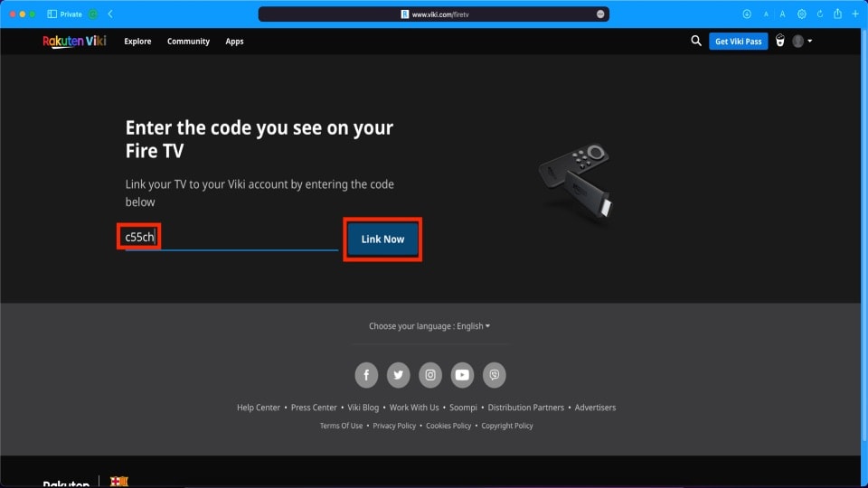Open the Apps menu

tap(234, 42)
